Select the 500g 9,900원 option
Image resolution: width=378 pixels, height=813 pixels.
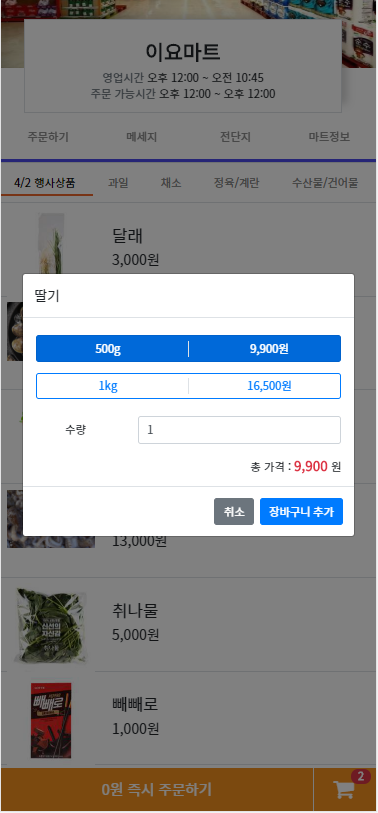click(188, 348)
